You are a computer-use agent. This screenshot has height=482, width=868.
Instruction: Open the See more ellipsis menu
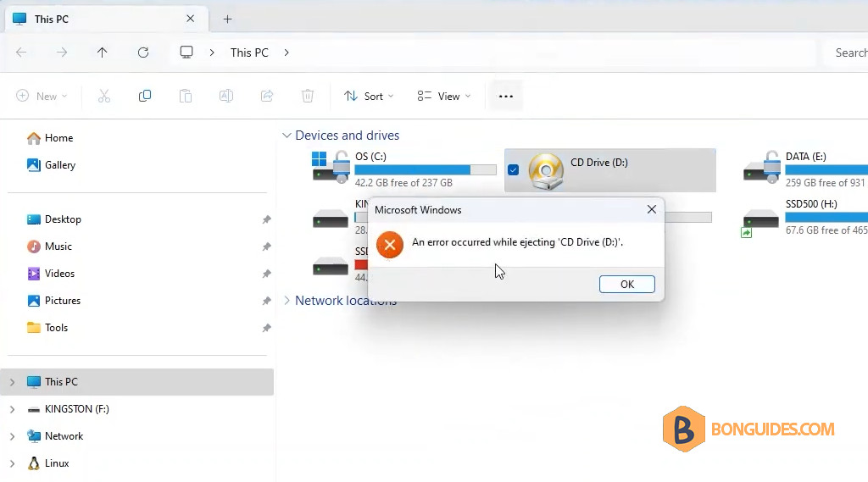(x=506, y=97)
